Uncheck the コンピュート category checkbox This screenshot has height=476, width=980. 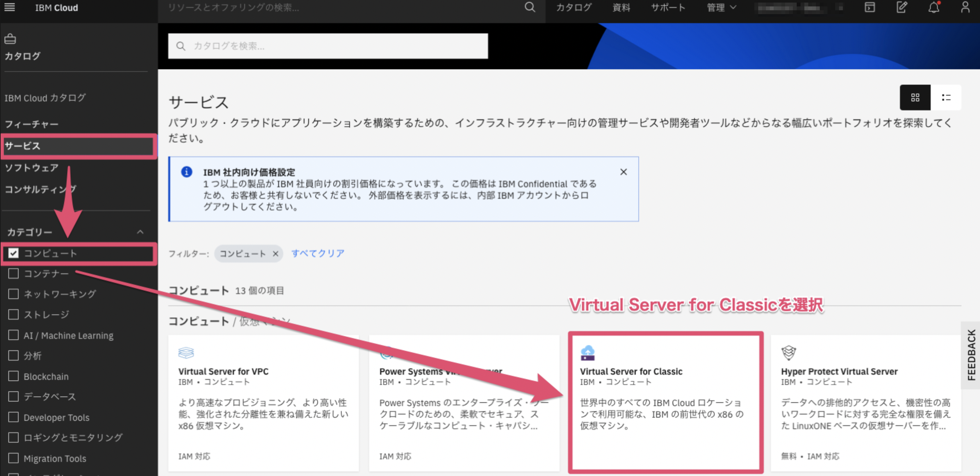(x=14, y=253)
